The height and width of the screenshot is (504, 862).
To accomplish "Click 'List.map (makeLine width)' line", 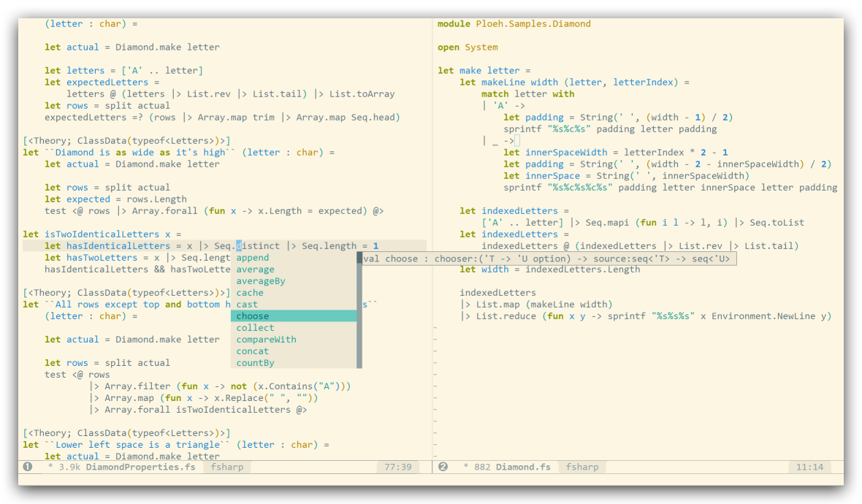I will [x=536, y=304].
